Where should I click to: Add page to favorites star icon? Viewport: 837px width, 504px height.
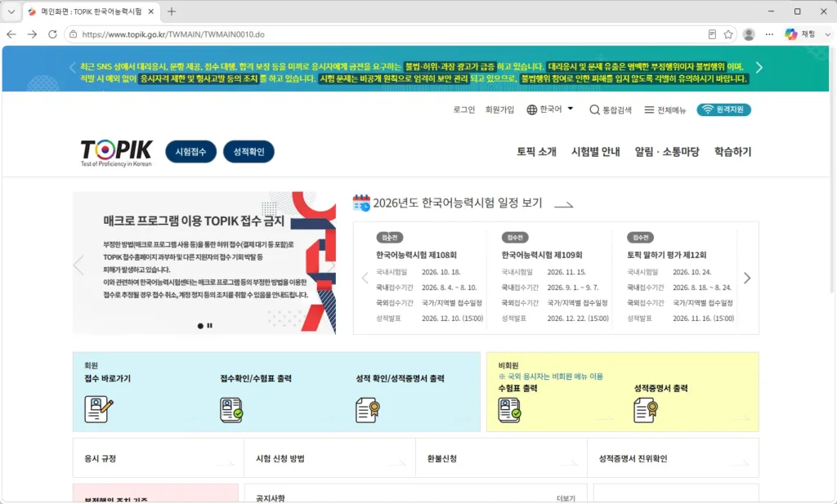coord(728,34)
